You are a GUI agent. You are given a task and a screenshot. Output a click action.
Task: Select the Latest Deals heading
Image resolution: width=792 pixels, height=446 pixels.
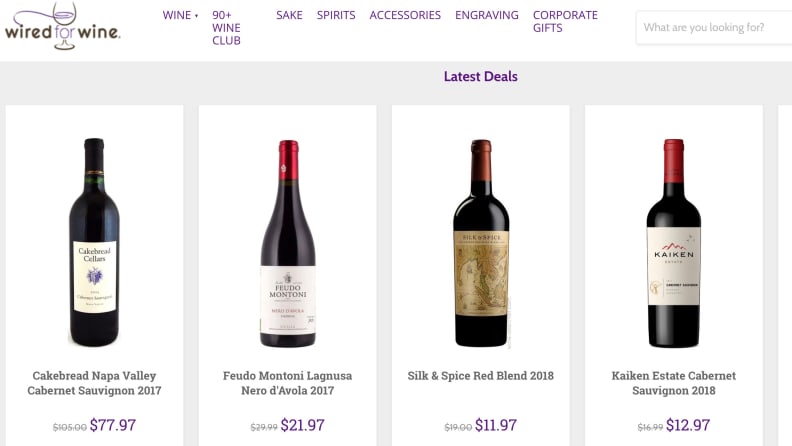click(x=480, y=76)
